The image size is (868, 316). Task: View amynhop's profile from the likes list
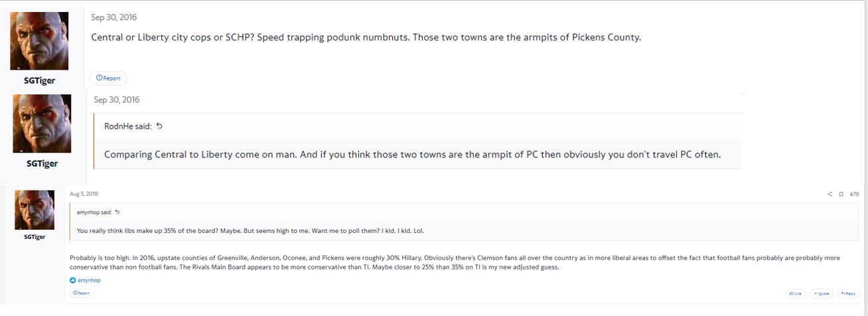point(89,280)
